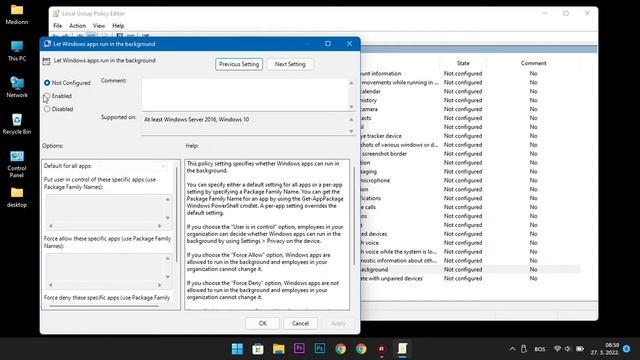Open the second Chrome taskbar icon

(361, 349)
